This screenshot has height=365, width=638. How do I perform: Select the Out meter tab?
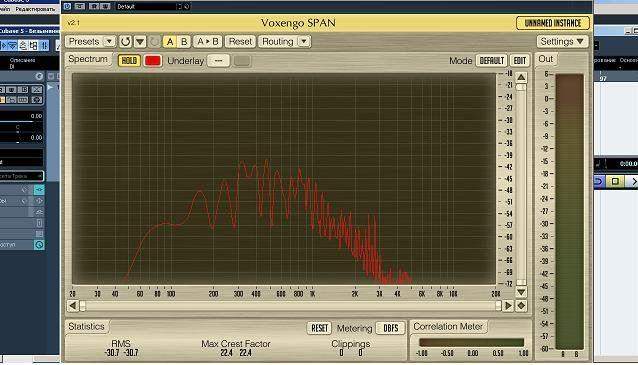click(546, 59)
